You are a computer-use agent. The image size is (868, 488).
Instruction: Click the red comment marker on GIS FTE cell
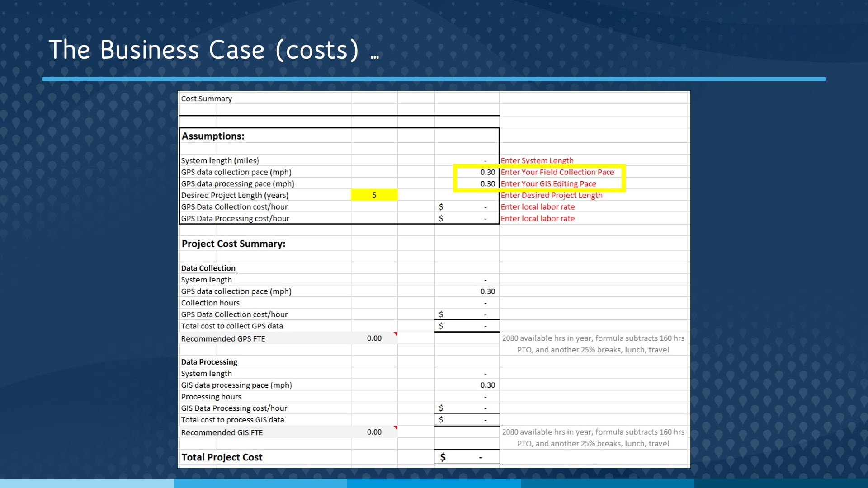tap(396, 427)
